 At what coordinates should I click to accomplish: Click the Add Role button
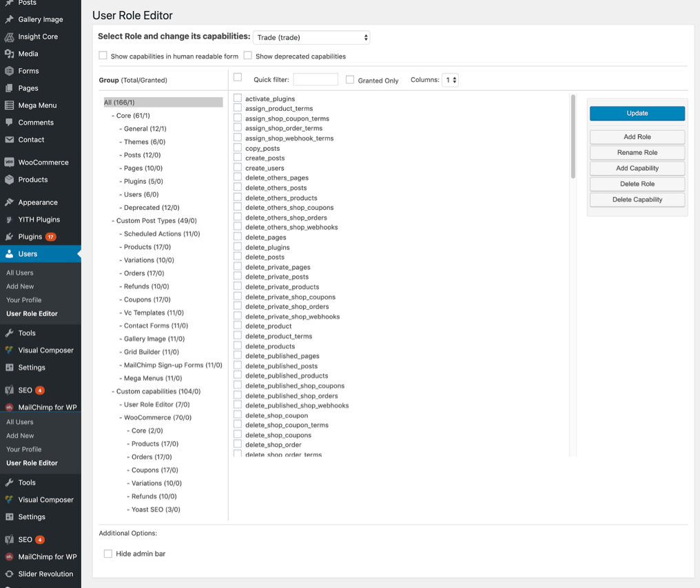point(637,137)
